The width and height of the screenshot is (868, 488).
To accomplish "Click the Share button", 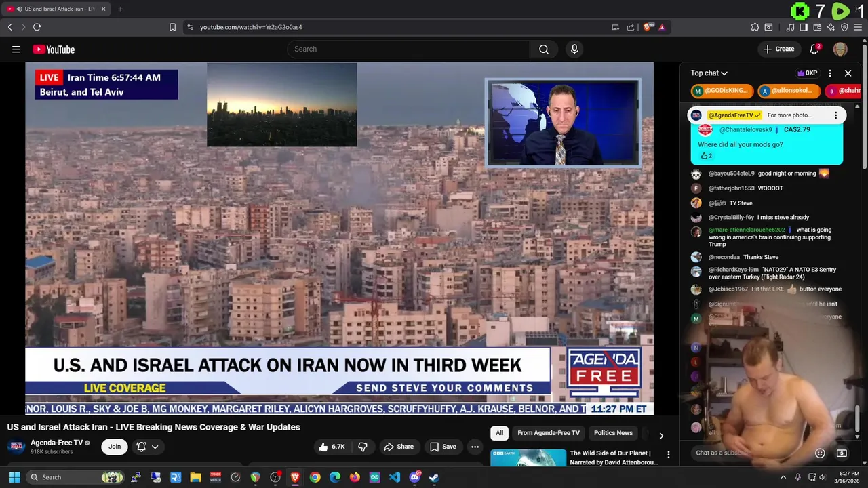I will (x=398, y=447).
